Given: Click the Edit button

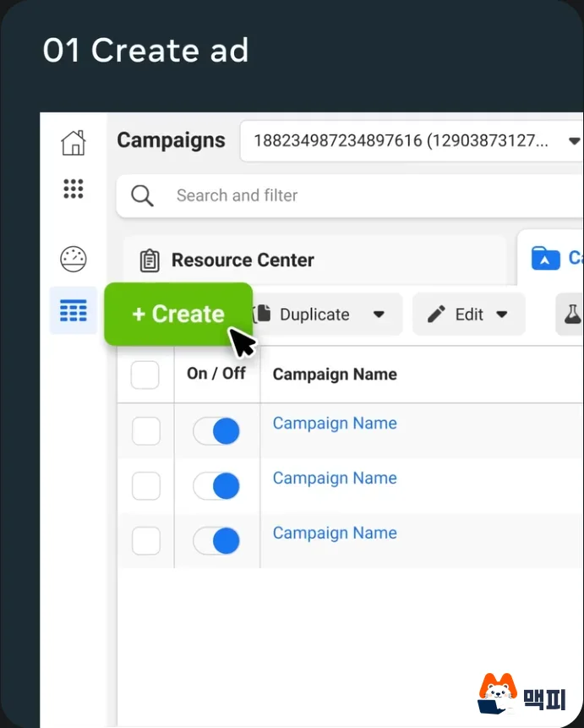Looking at the screenshot, I should [469, 315].
